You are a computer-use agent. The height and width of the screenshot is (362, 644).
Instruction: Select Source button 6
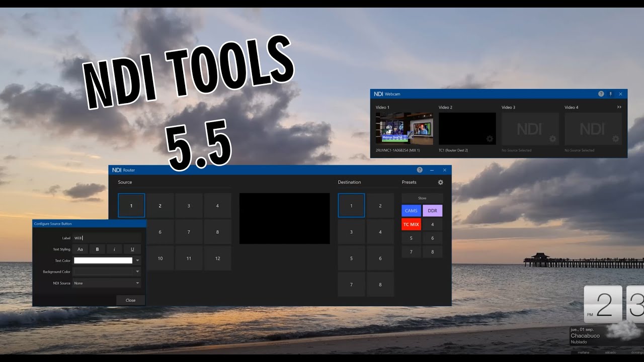coord(160,232)
